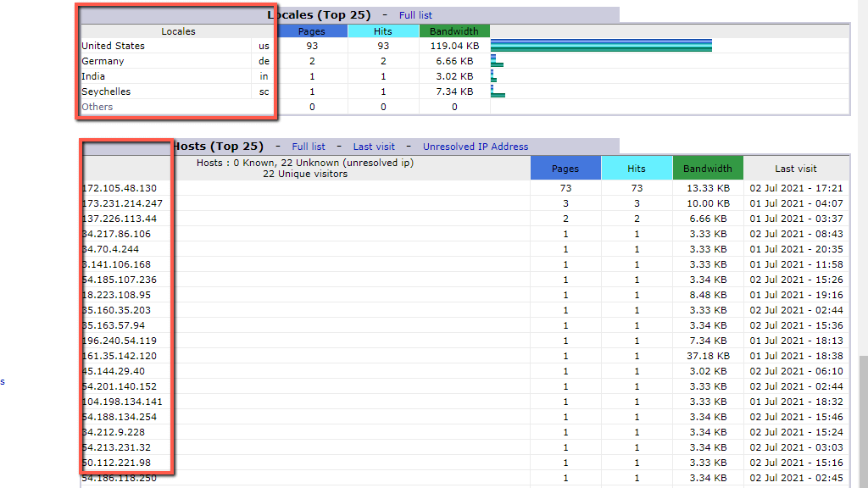Click the blue Pages header in Locales table
Screen dimensions: 868x488
pyautogui.click(x=312, y=31)
